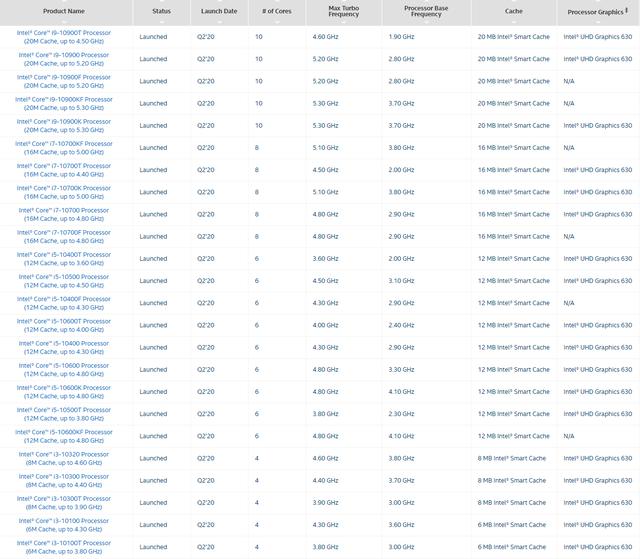Select "4.40 GHz" turbo in i3-10300 row
This screenshot has height=559, width=640.
pos(325,480)
